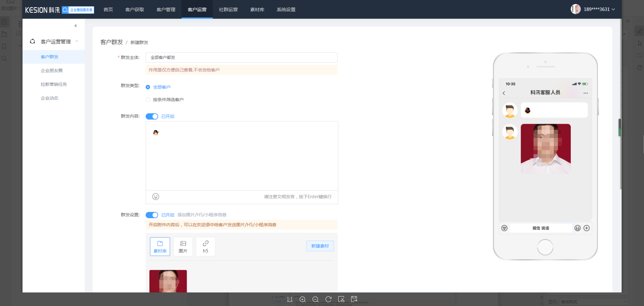Turn off the 群发设置 toggle switch

[x=152, y=215]
